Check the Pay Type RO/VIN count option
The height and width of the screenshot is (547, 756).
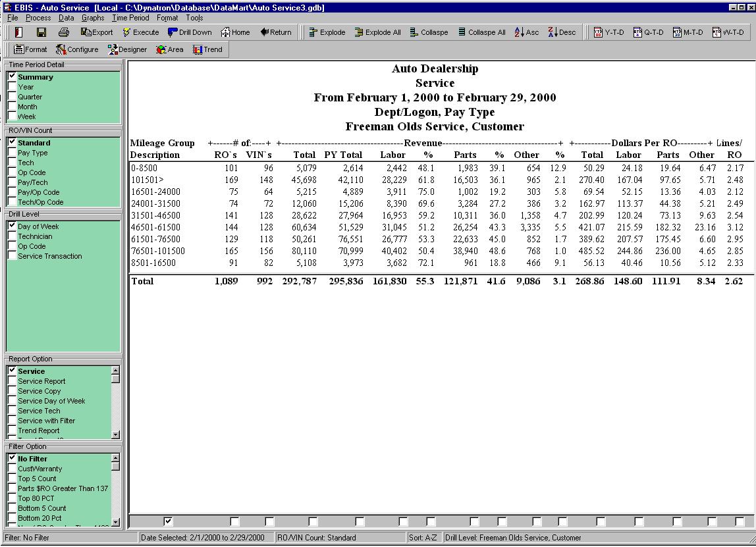pos(13,153)
